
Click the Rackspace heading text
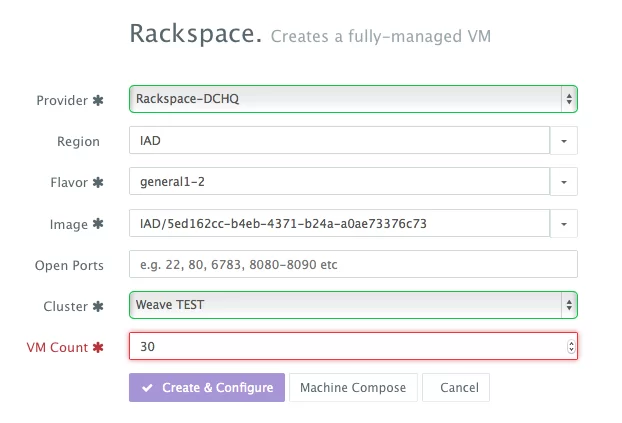pyautogui.click(x=196, y=33)
